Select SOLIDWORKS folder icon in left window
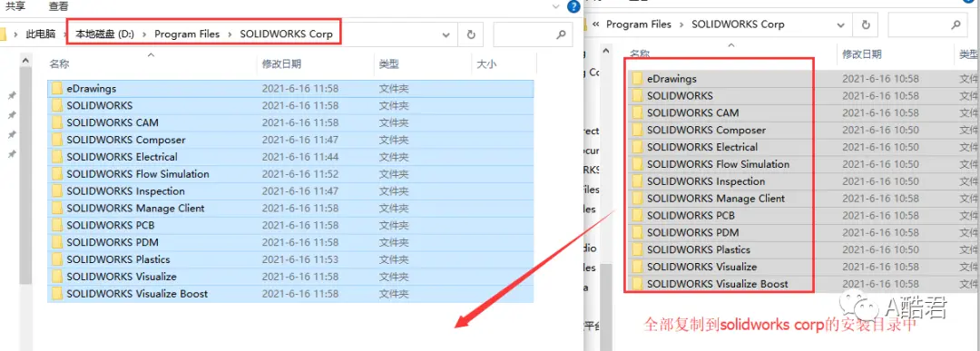Screen dimensions: 980x351 tap(57, 105)
